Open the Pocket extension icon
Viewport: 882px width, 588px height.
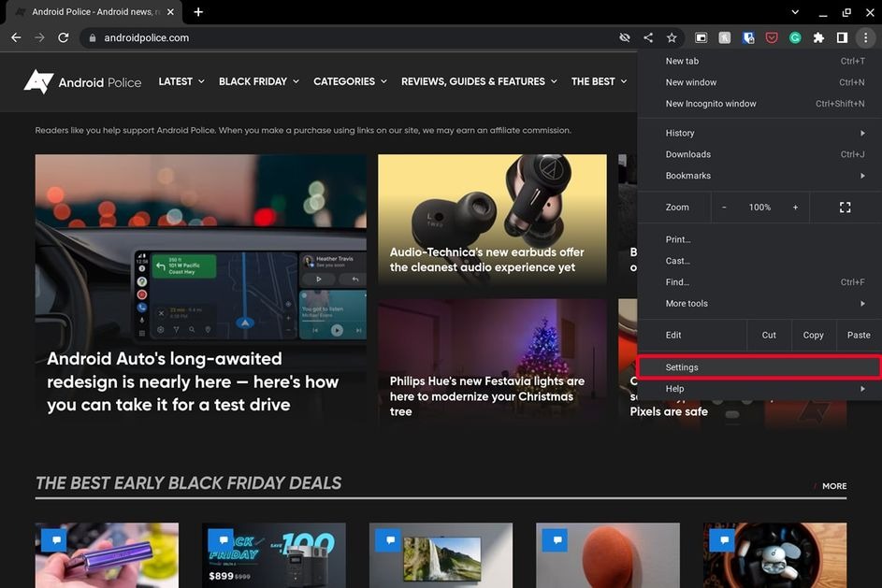(772, 37)
